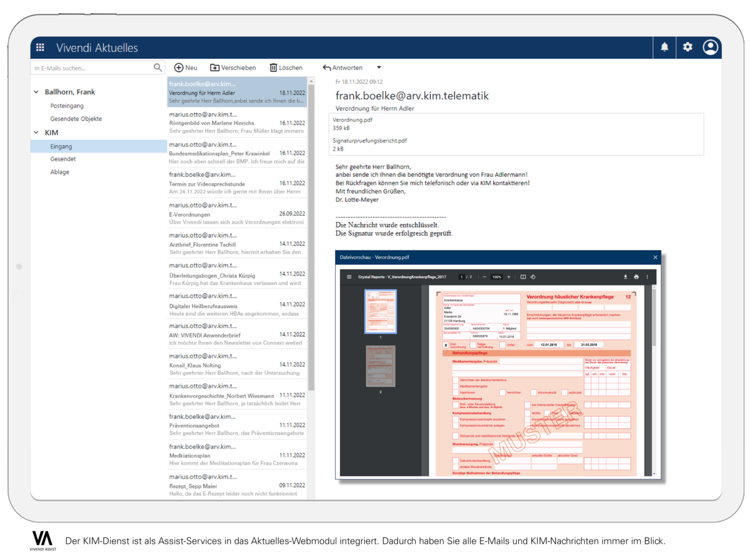The height and width of the screenshot is (560, 750).
Task: Open the PDF viewer more options menu
Action: coord(647,277)
